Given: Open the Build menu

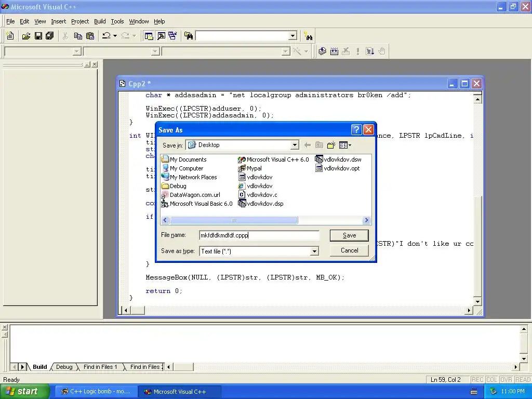Looking at the screenshot, I should (x=100, y=21).
